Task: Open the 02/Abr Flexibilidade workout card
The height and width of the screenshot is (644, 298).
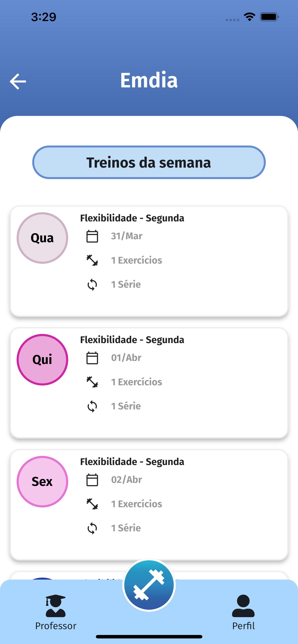Action: coord(149,505)
